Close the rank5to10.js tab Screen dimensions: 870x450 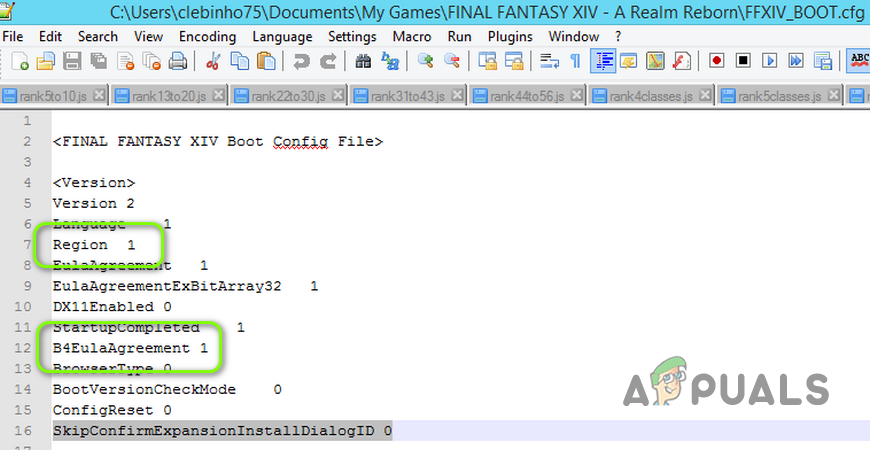pyautogui.click(x=99, y=95)
